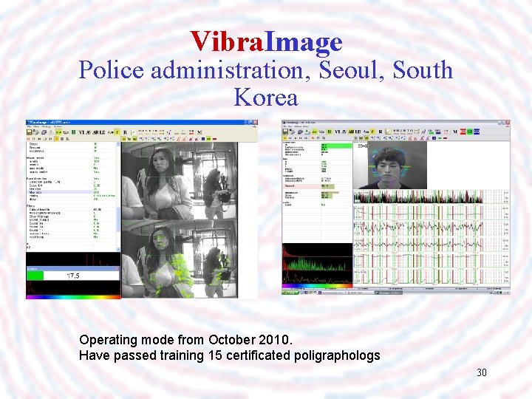Click the face video frame in right window
The height and width of the screenshot is (399, 532).
(398, 165)
